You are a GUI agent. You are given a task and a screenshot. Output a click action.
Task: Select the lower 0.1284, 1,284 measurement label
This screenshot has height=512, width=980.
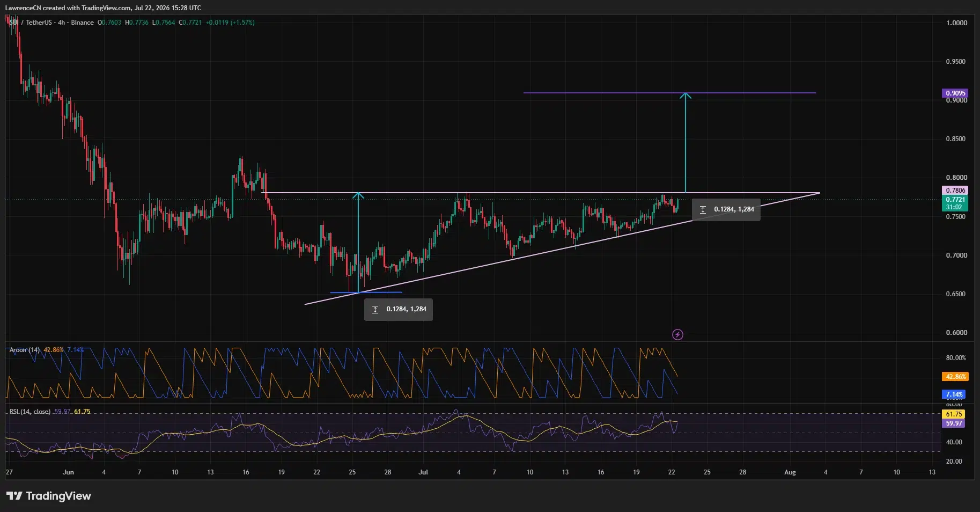399,309
